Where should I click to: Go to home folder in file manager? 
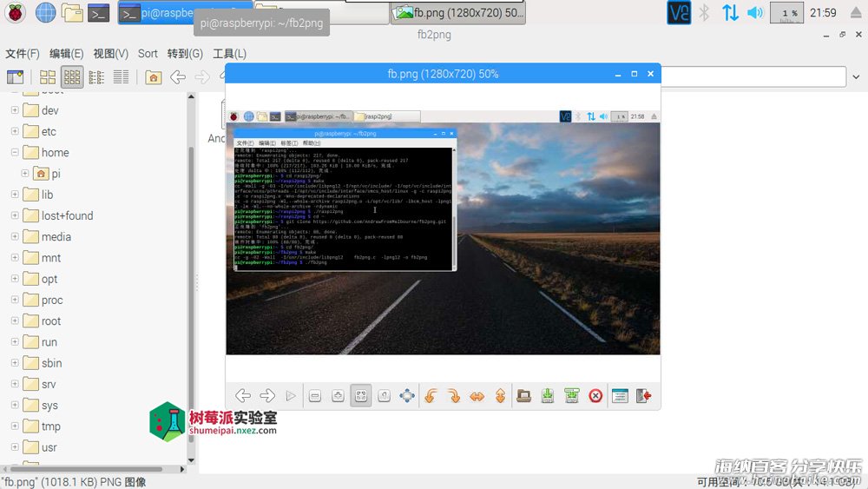[x=154, y=77]
